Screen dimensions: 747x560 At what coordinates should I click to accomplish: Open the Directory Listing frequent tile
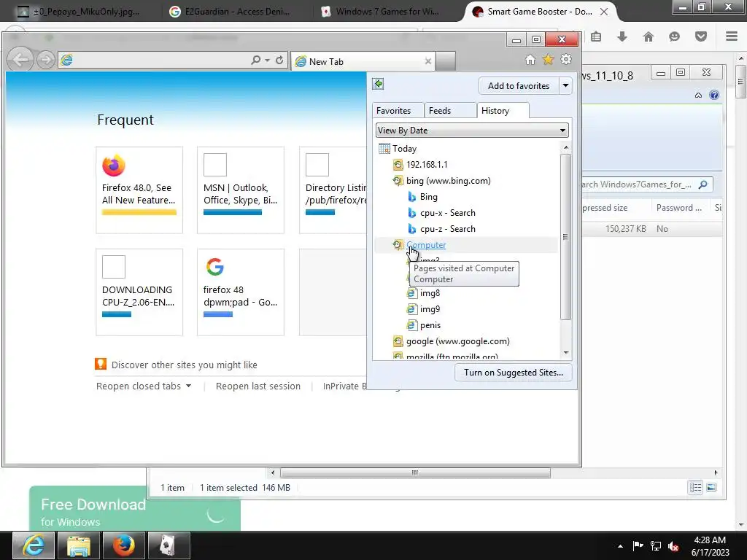(x=333, y=190)
